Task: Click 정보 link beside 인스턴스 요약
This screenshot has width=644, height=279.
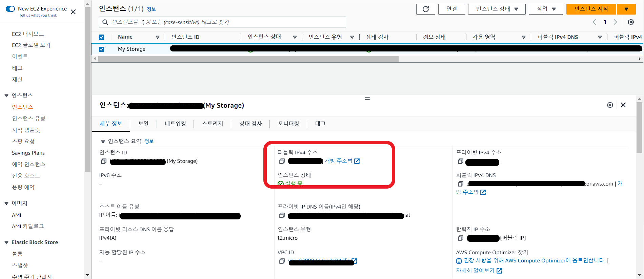Action: [x=149, y=142]
